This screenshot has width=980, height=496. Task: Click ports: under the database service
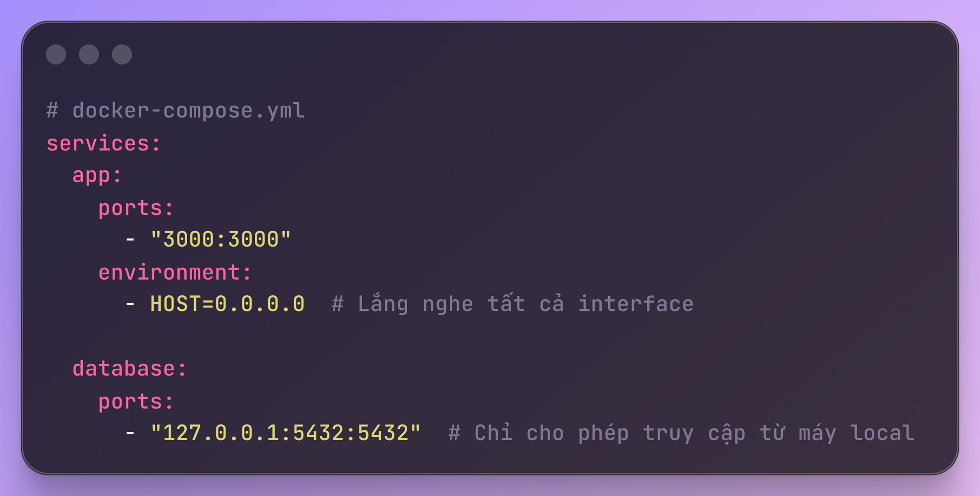click(x=136, y=402)
